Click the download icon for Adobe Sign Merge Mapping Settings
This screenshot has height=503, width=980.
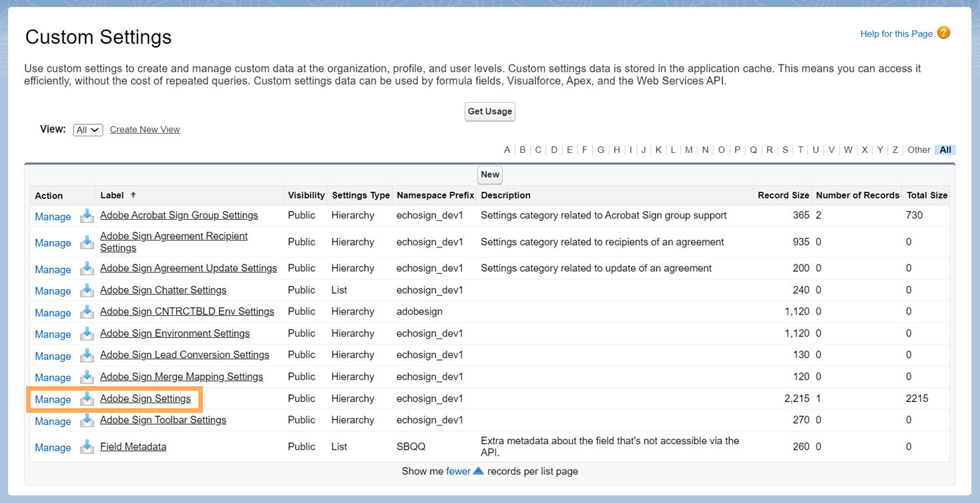[87, 377]
